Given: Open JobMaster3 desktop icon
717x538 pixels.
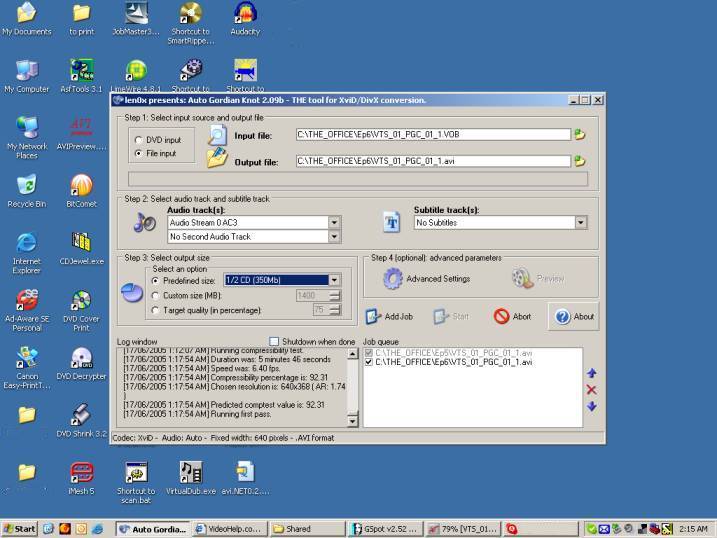Looking at the screenshot, I should (x=136, y=18).
